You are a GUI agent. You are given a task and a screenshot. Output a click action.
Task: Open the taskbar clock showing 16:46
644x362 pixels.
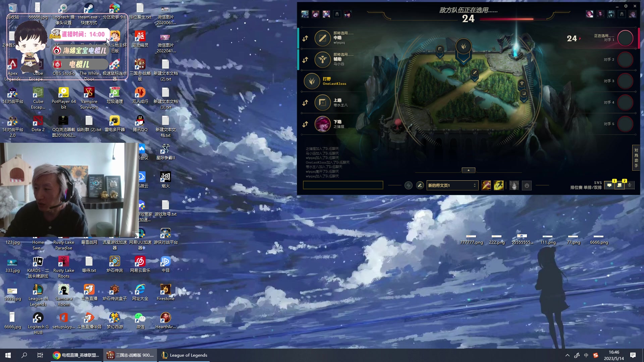coord(614,355)
